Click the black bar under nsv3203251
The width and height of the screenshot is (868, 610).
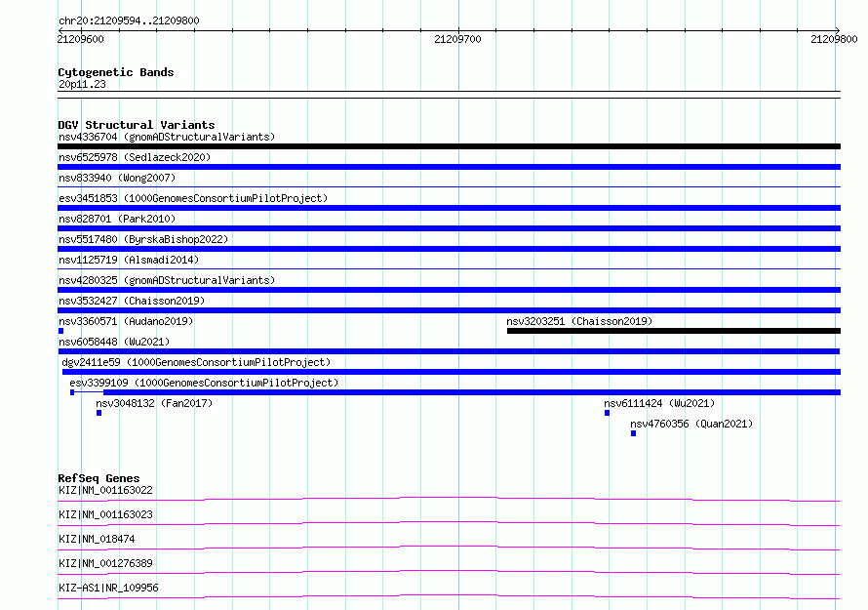pyautogui.click(x=674, y=331)
